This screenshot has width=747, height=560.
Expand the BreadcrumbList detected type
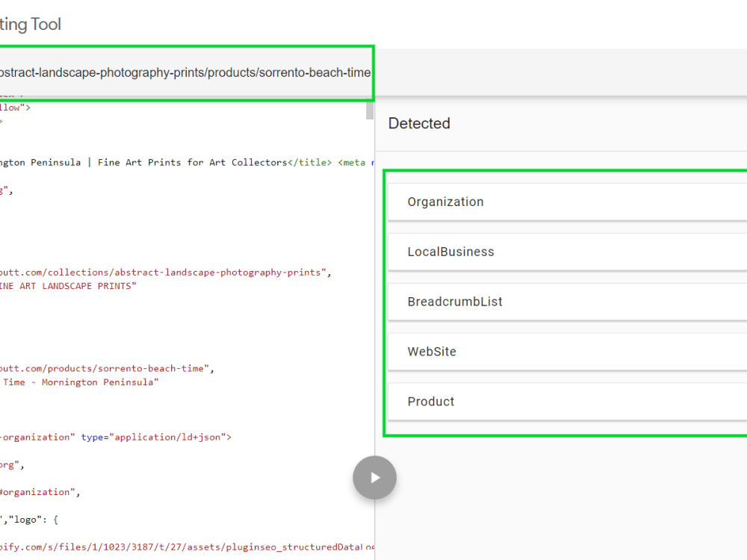point(456,302)
